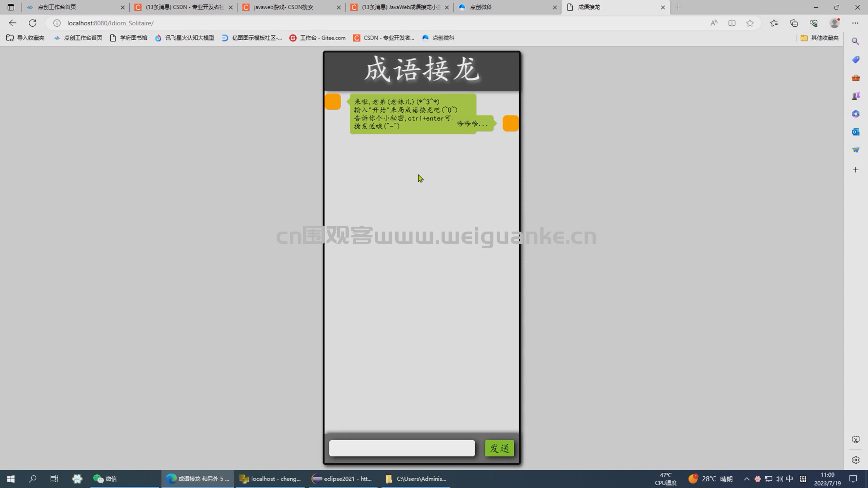Open C:\Users\Adminis... explorer taskbar window
This screenshot has height=488, width=868.
coord(416,479)
